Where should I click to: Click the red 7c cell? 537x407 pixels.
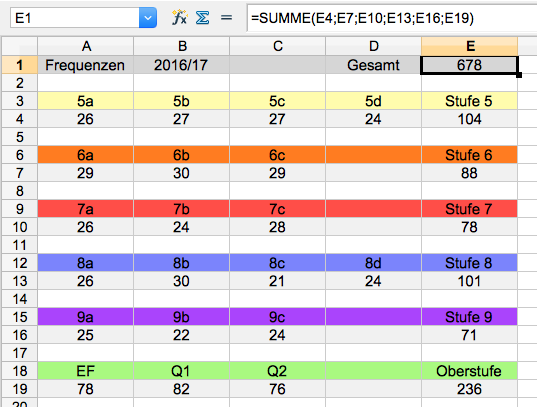[277, 209]
